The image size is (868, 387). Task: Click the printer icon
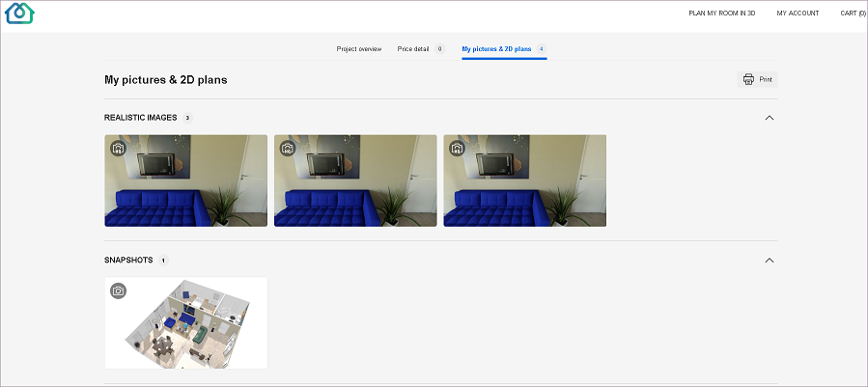click(748, 79)
